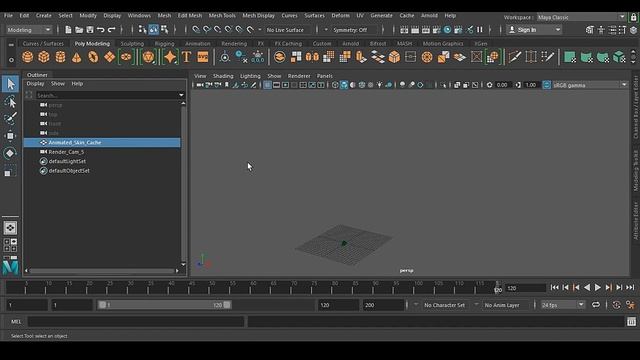Click the time range slider bar
This screenshot has height=360, width=640.
164,305
